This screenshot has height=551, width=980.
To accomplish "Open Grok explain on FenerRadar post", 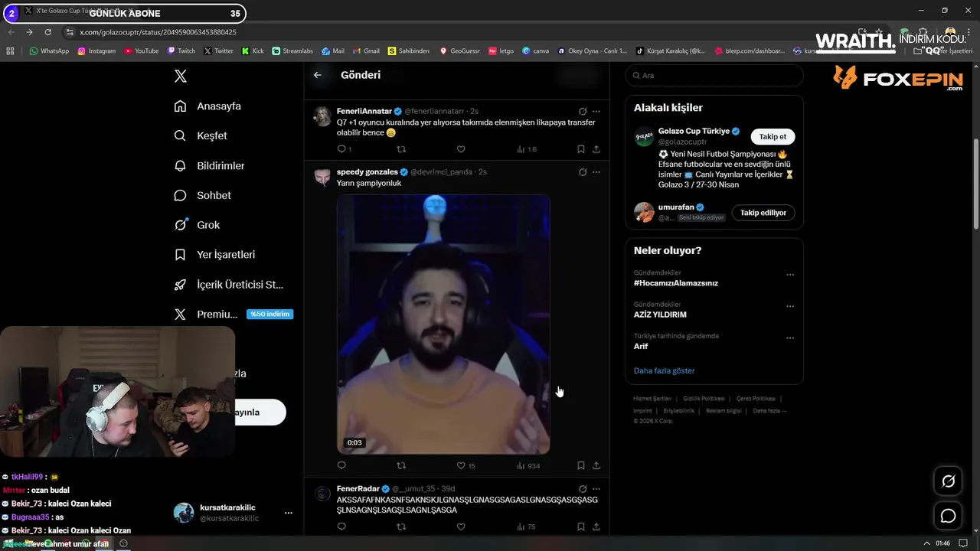I will (x=583, y=488).
